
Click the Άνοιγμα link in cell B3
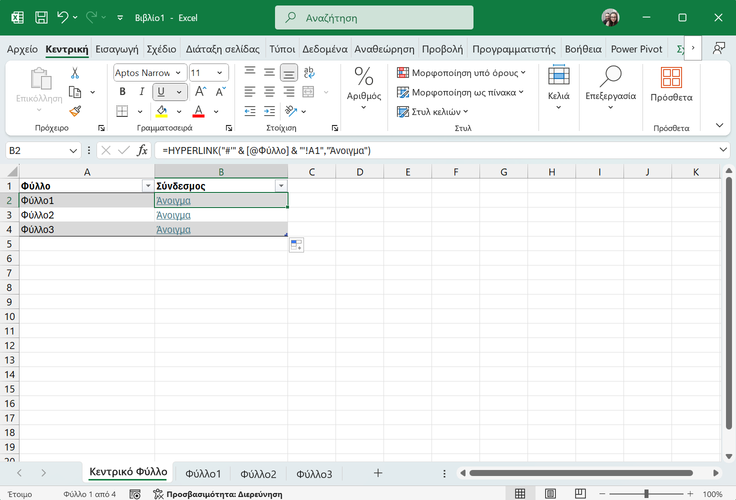(173, 215)
